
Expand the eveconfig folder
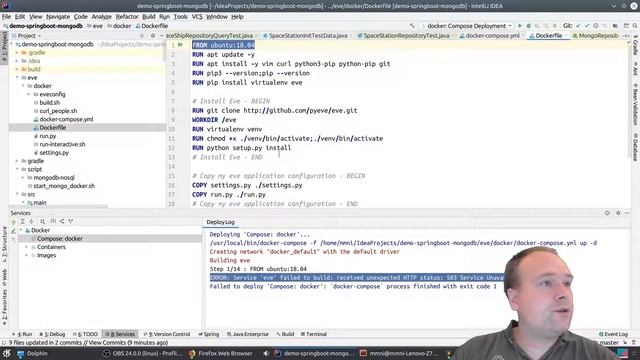[29, 94]
